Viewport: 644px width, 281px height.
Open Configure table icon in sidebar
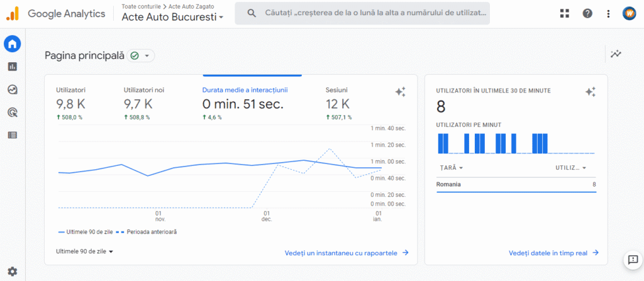click(x=13, y=135)
